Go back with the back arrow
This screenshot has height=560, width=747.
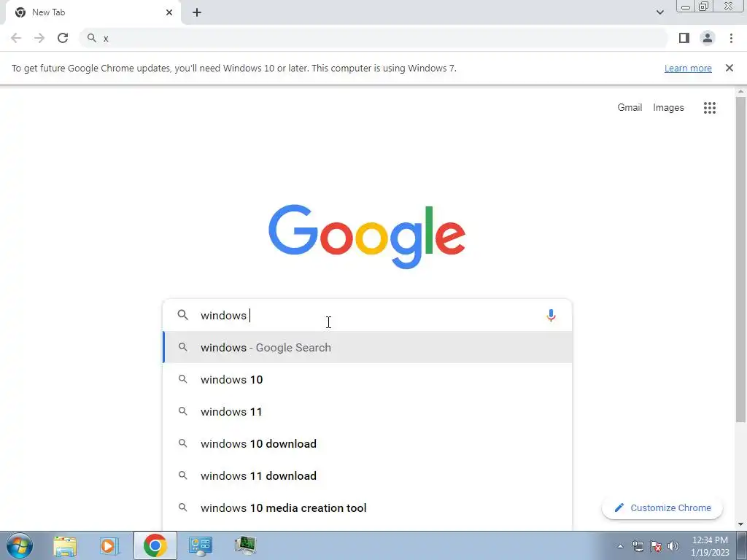point(16,38)
